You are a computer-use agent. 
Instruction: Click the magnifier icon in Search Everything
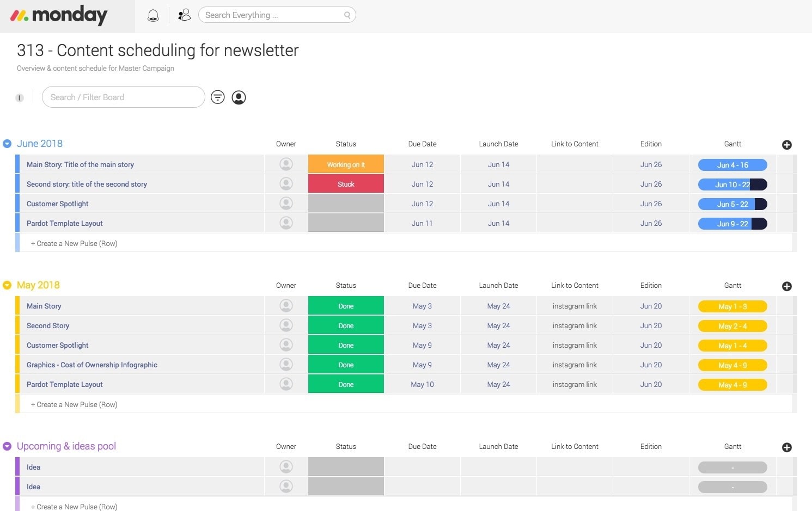347,15
